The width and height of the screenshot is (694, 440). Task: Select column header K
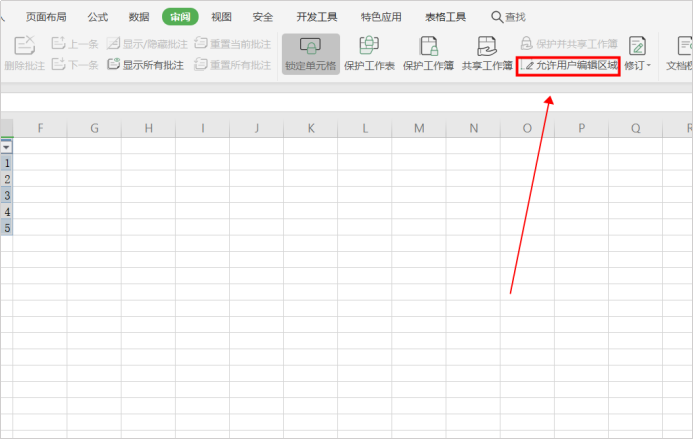(311, 128)
